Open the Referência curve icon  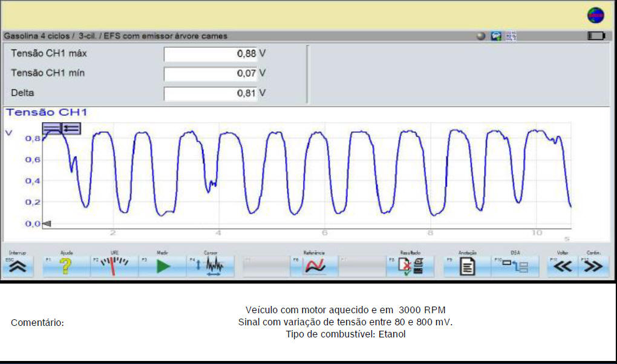pos(314,266)
